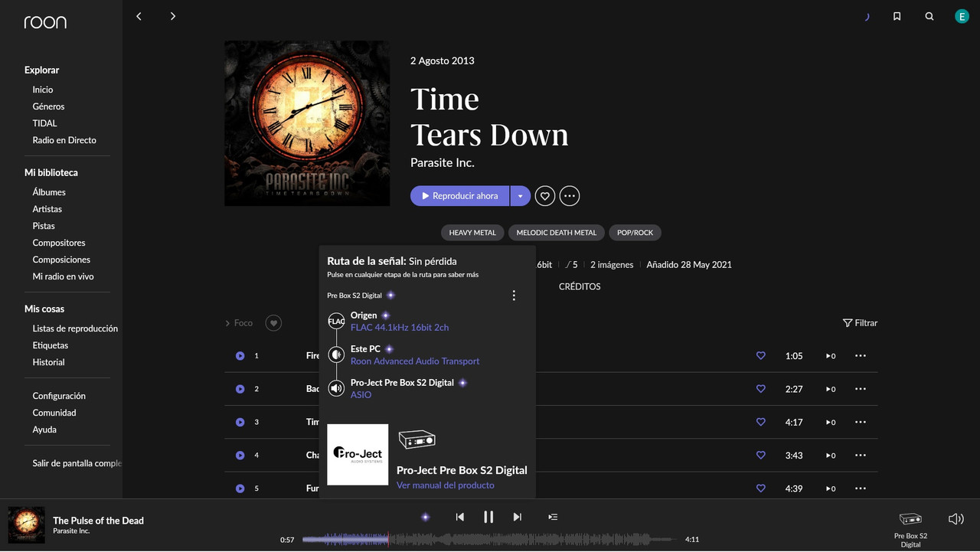This screenshot has width=980, height=552.
Task: Open the search magnifier
Action: point(929,16)
